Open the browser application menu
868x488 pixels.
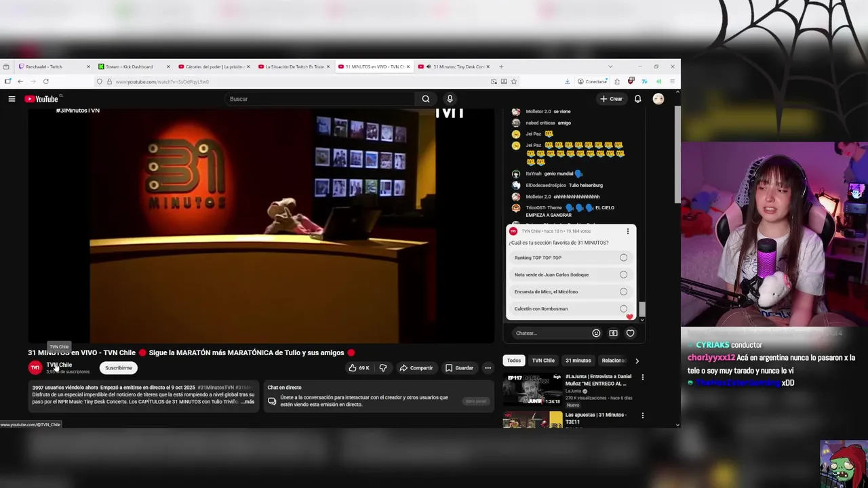[672, 81]
